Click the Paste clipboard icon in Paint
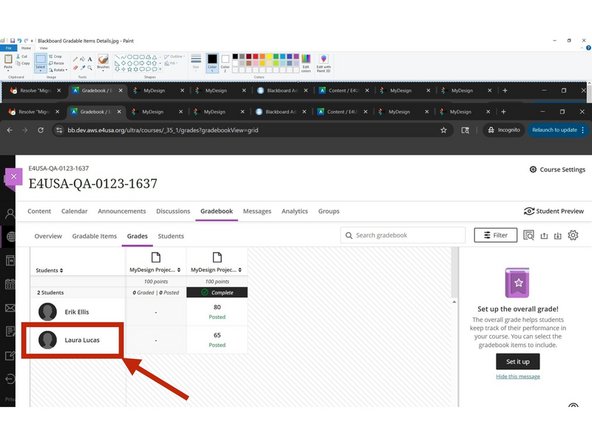 [x=8, y=60]
